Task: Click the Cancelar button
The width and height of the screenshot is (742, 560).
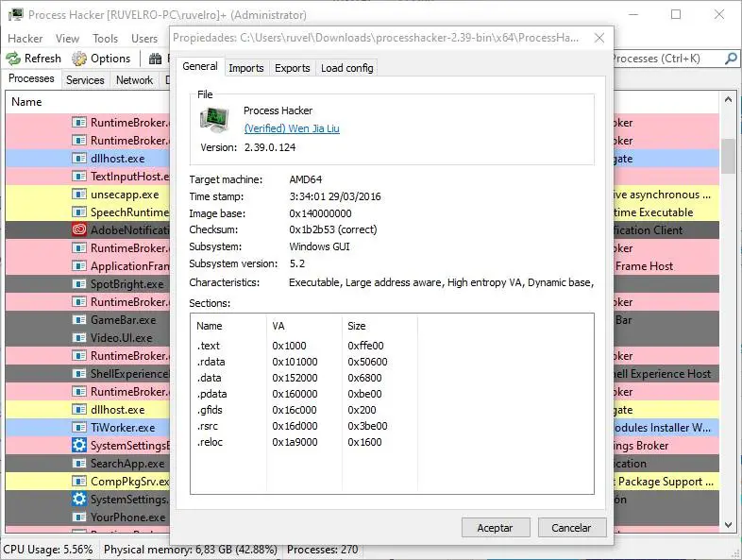Action: [571, 527]
